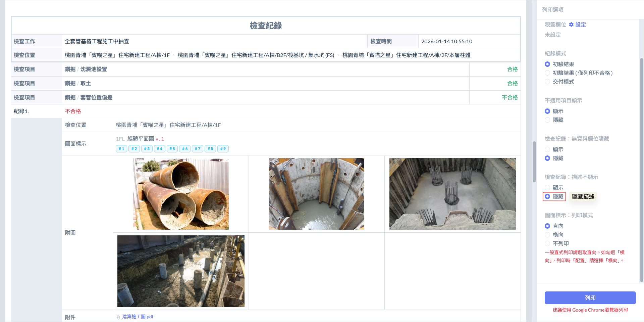Screen dimensions: 644x322
Task: Open the excavation pit with rebar photo
Action: (452, 194)
